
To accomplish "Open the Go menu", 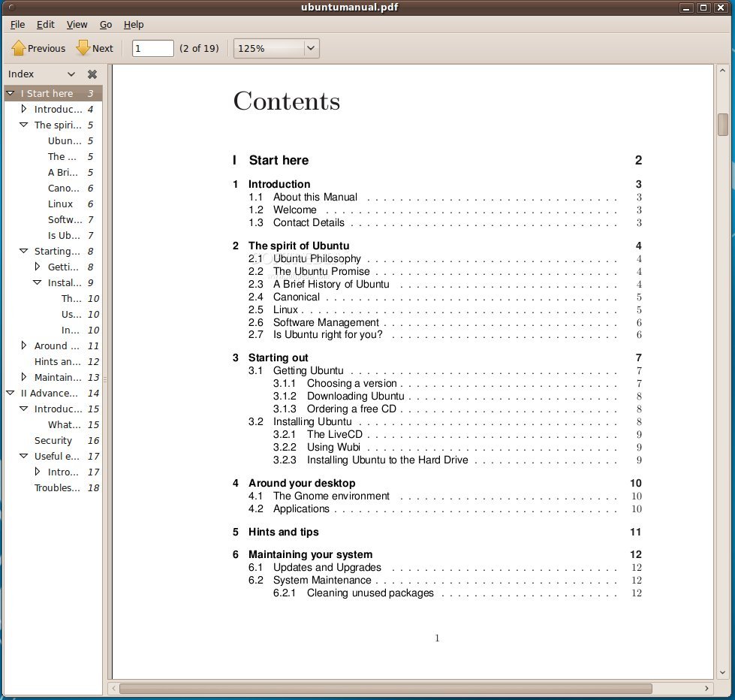I will (x=105, y=25).
